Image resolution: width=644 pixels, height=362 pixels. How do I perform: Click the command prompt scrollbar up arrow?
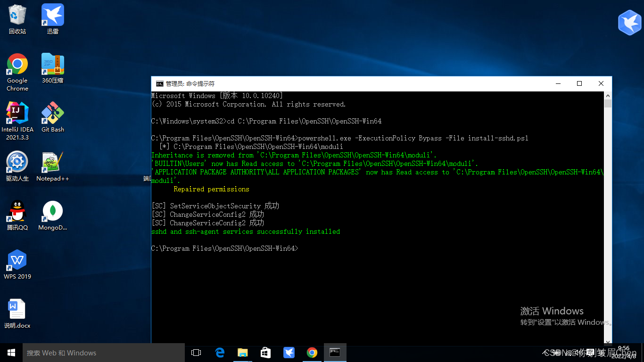tap(608, 96)
